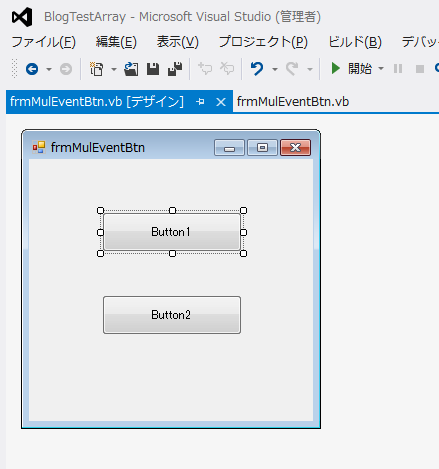
Task: Select Button1 on the form designer
Action: (x=172, y=232)
